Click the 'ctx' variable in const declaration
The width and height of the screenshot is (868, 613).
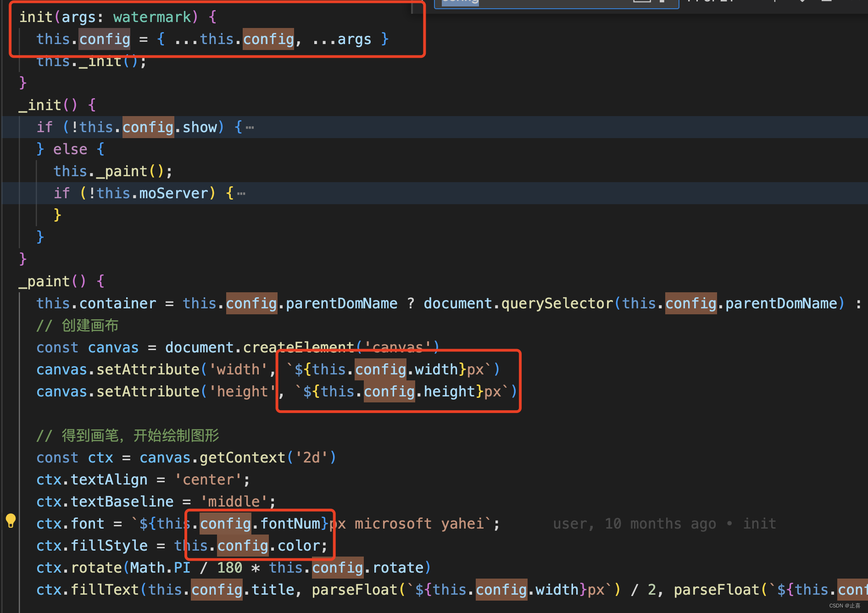pyautogui.click(x=100, y=457)
